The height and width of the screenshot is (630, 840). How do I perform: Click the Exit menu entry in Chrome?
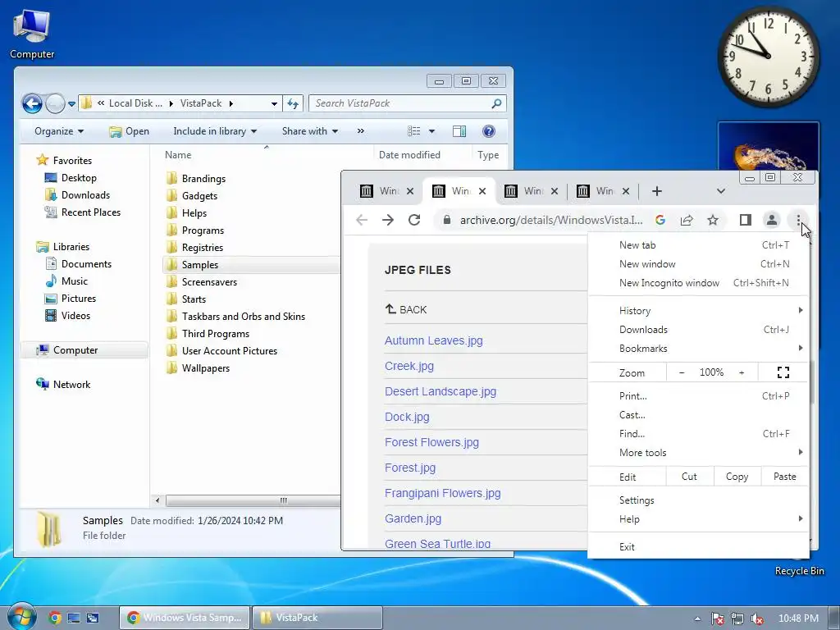coord(698,547)
